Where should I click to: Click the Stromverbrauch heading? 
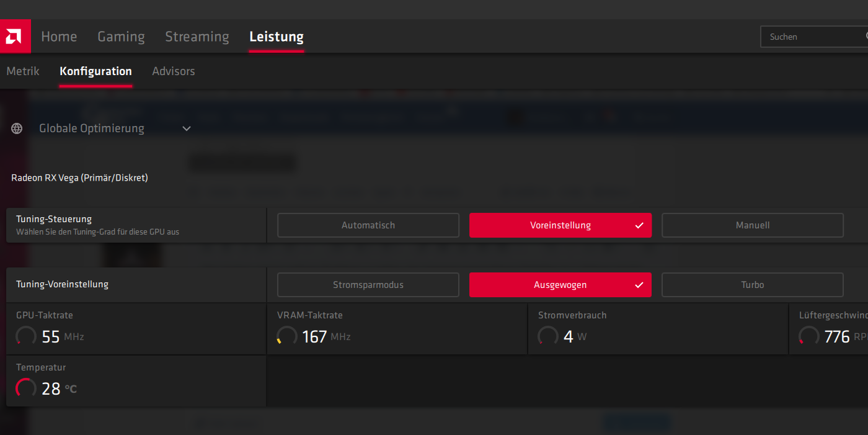pyautogui.click(x=572, y=315)
